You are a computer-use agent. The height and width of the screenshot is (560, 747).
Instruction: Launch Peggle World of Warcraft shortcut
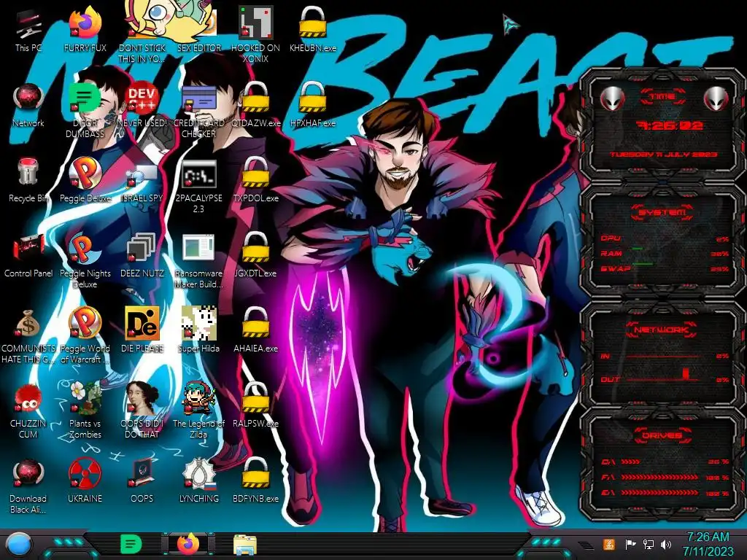pos(85,336)
